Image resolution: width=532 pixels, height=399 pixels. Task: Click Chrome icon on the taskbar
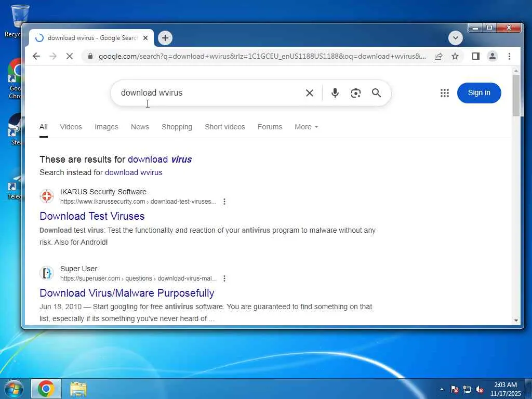click(46, 389)
